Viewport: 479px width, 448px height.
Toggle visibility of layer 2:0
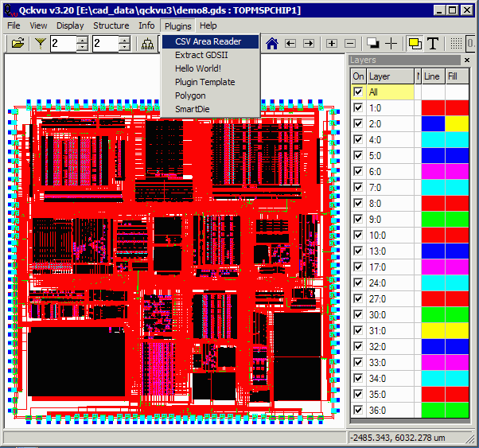click(x=358, y=123)
